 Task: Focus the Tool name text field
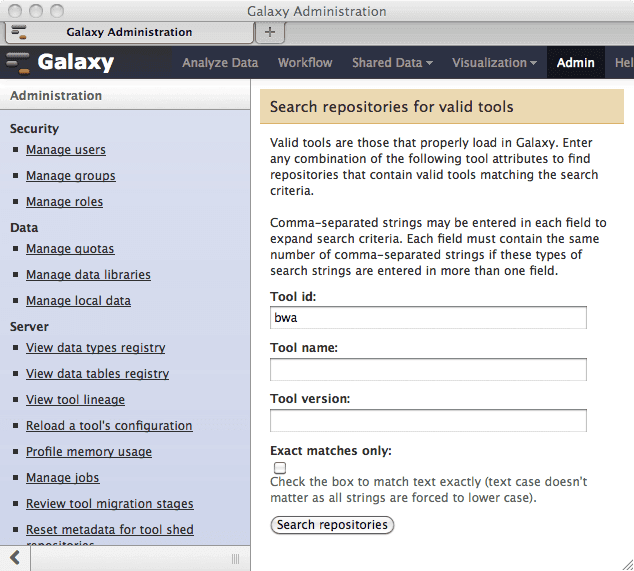coord(428,370)
